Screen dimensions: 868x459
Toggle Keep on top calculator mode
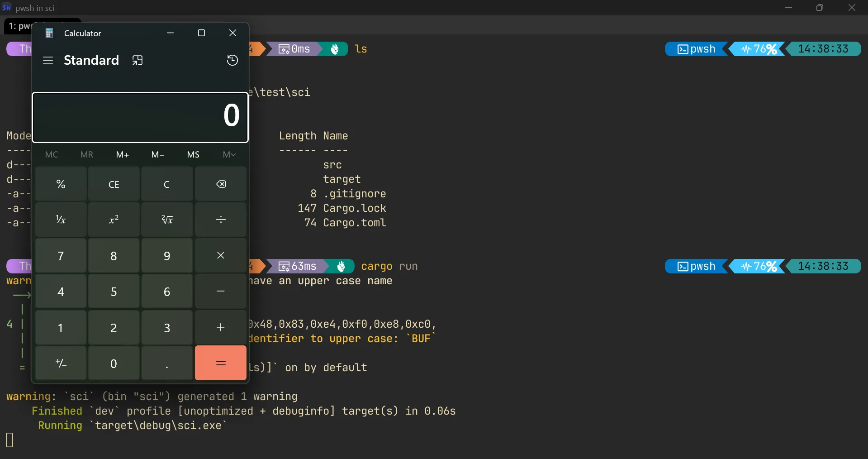pos(138,60)
